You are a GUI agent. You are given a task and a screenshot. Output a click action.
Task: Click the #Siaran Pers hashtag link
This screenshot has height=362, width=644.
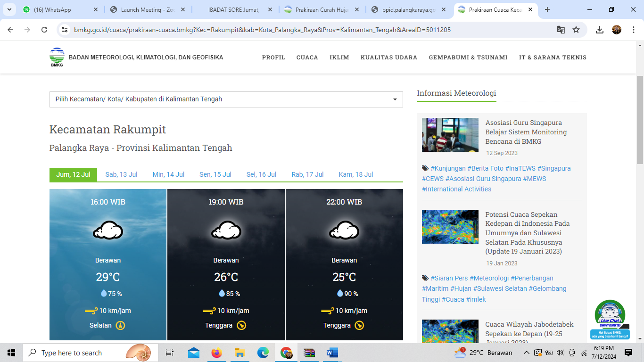449,278
